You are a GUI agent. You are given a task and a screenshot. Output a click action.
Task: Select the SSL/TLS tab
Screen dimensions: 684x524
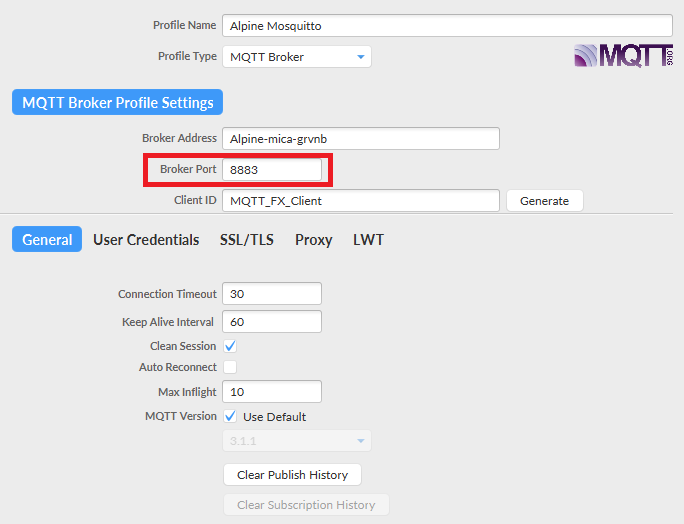[247, 240]
